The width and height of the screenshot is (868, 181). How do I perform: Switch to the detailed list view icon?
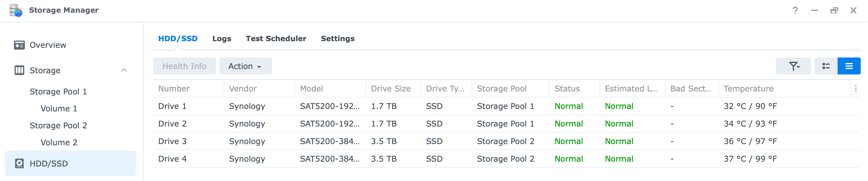[826, 66]
